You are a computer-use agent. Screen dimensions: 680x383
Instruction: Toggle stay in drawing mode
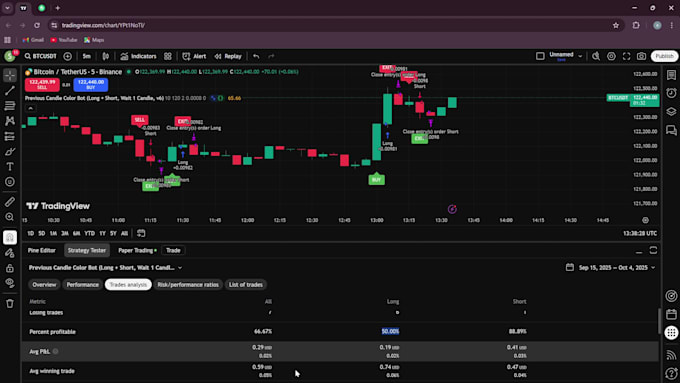click(10, 253)
